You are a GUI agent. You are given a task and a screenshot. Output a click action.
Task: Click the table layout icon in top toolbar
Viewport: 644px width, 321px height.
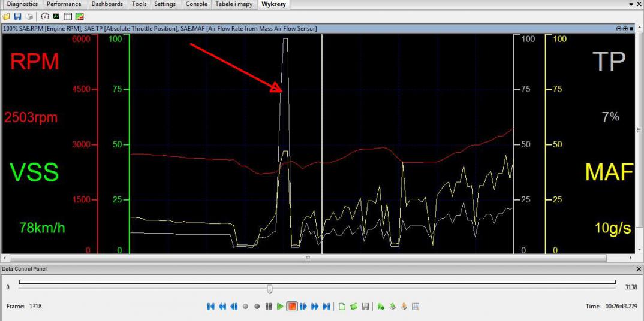[x=68, y=16]
